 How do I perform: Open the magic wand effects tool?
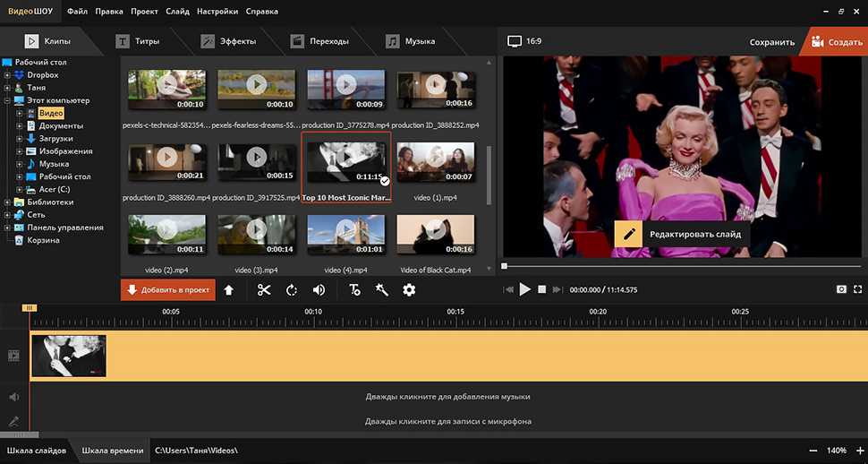click(382, 289)
